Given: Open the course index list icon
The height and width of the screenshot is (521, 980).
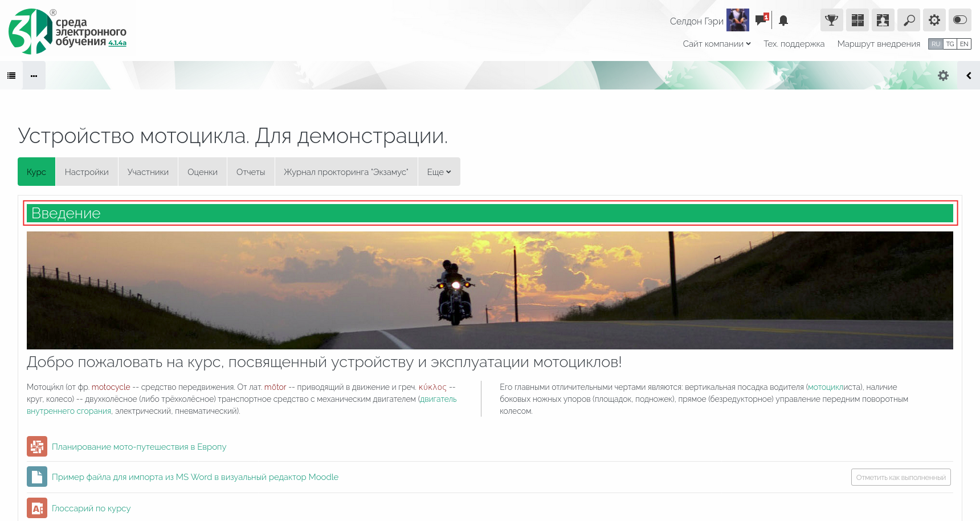Looking at the screenshot, I should (11, 75).
